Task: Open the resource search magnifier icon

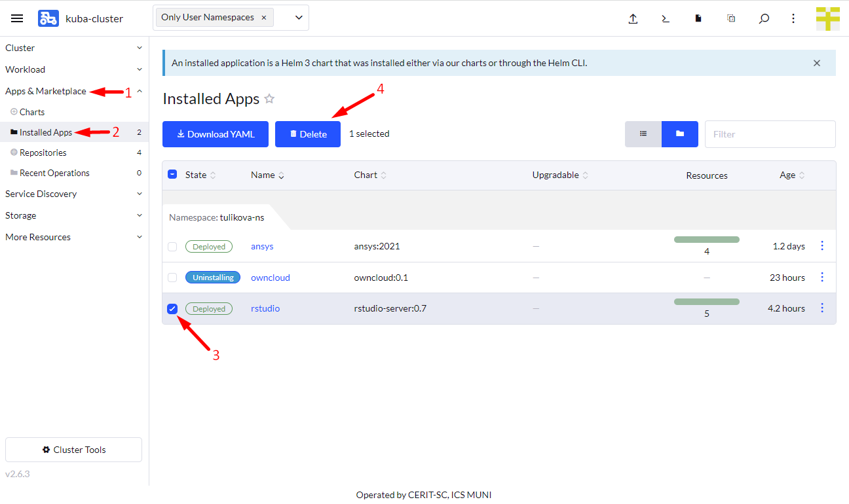Action: [x=764, y=18]
